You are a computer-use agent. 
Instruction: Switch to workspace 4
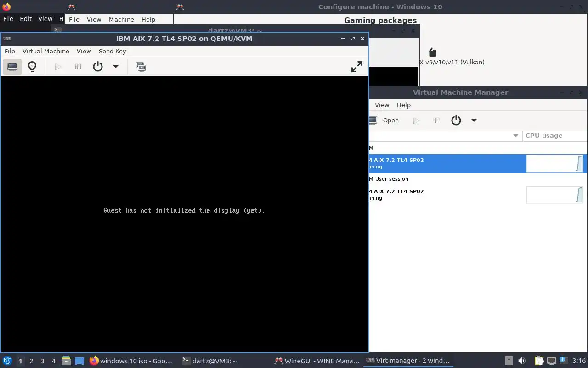pos(53,361)
